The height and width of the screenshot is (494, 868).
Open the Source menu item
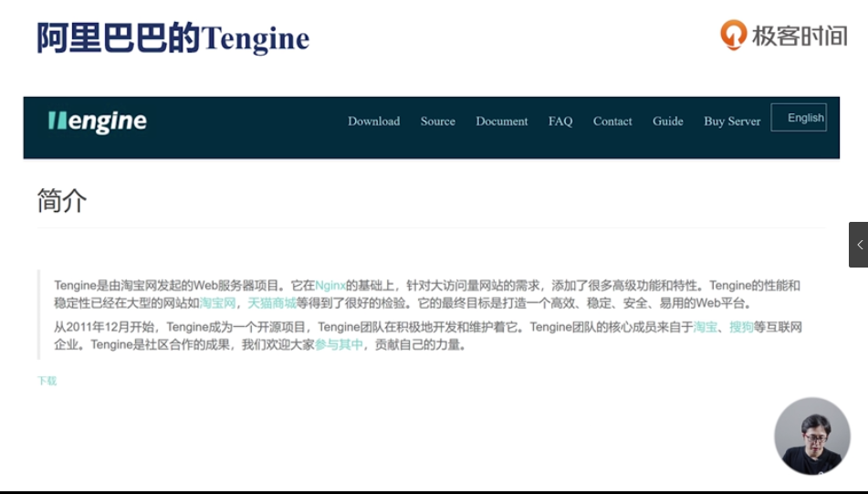pos(438,121)
